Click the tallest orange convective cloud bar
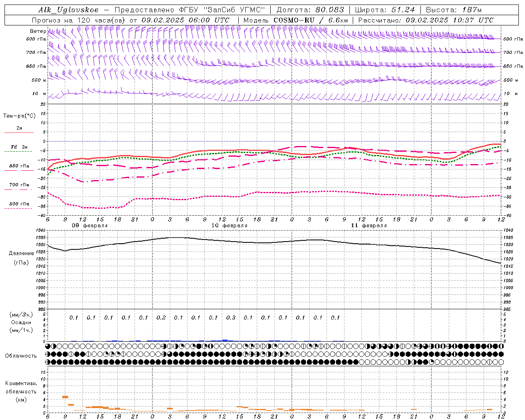 [x=65, y=397]
